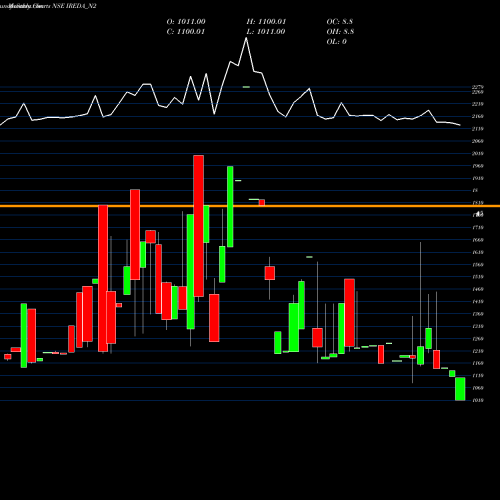Click the tallest red candle reaching the chart top

[x=199, y=226]
